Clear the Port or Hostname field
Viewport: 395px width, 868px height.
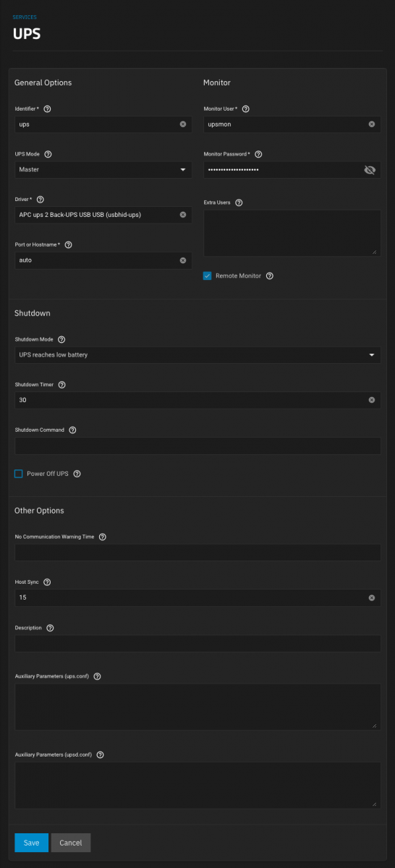coord(183,260)
